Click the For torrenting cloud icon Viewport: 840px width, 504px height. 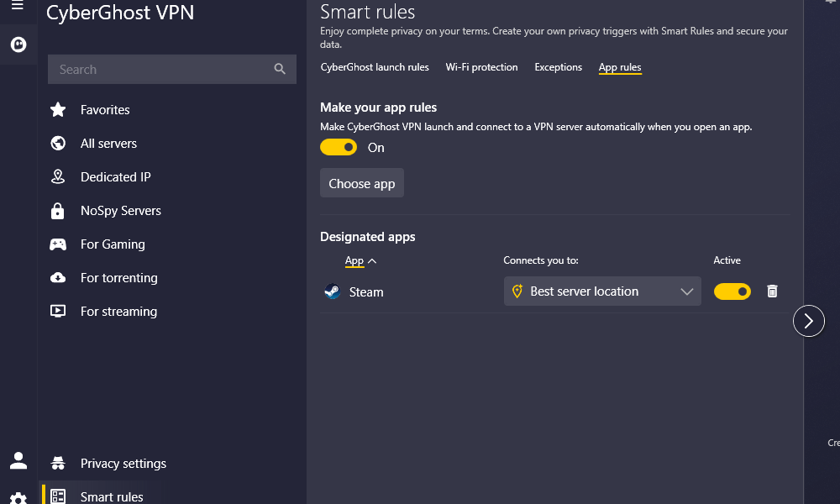click(57, 277)
